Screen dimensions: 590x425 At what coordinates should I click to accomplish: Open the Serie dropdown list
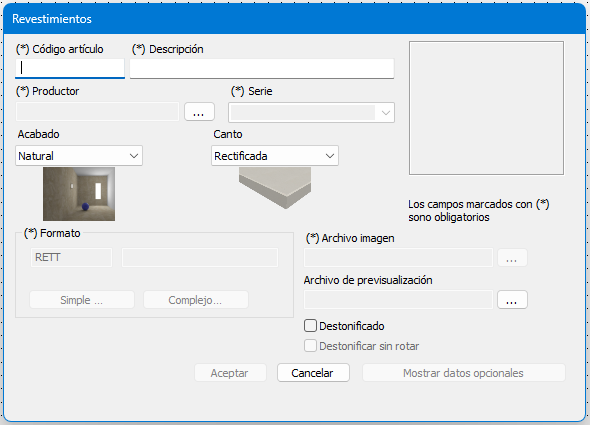click(311, 113)
